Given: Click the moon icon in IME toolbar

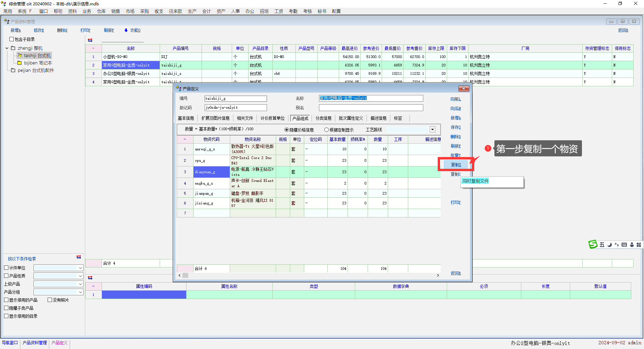Looking at the screenshot, I should 609,245.
